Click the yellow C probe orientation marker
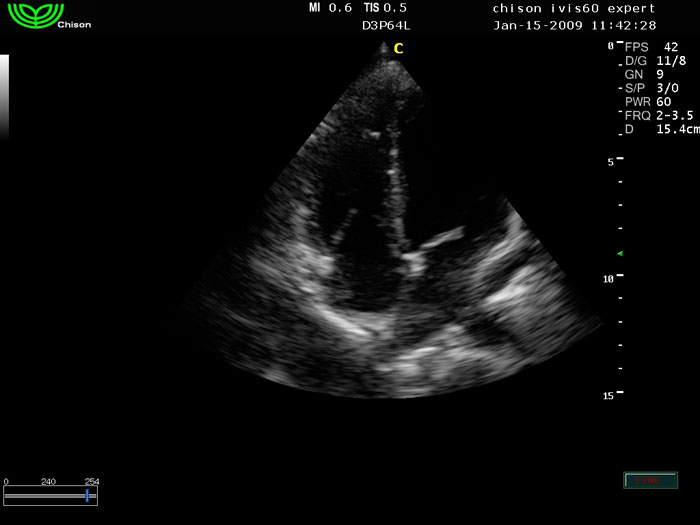Image resolution: width=700 pixels, height=525 pixels. [x=398, y=48]
